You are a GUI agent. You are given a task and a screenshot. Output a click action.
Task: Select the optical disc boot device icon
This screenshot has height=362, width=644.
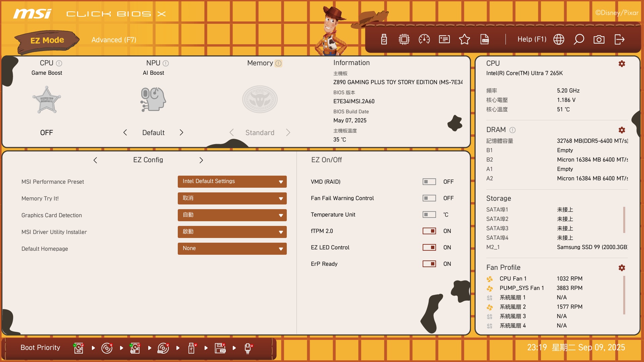[107, 348]
